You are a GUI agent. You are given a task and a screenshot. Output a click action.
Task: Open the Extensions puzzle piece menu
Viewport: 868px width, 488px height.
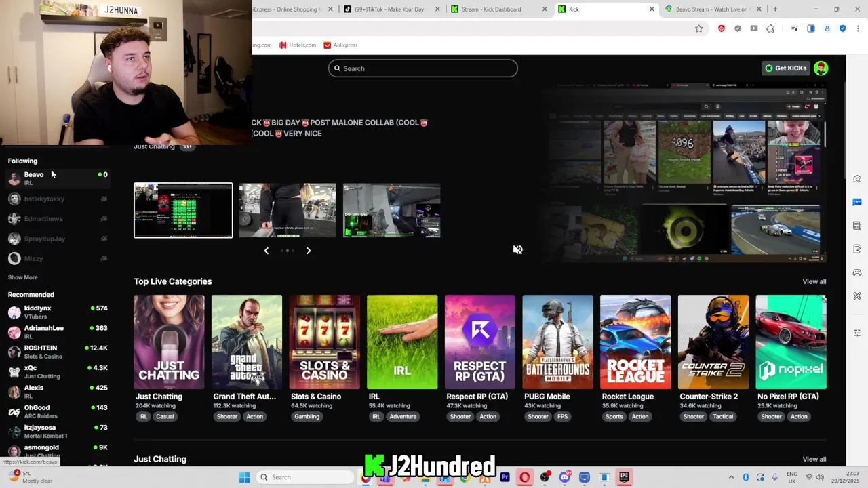[x=770, y=28]
